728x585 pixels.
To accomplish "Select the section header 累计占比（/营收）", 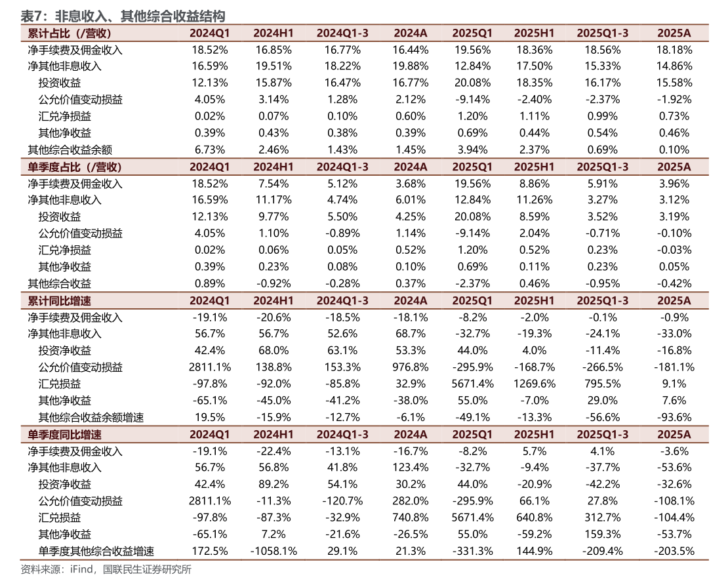I will 70,33.
